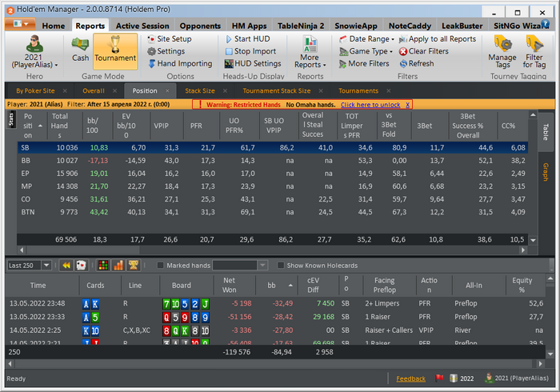Screen dimensions: 560x392
Task: Open HUD Settings
Action: click(253, 63)
